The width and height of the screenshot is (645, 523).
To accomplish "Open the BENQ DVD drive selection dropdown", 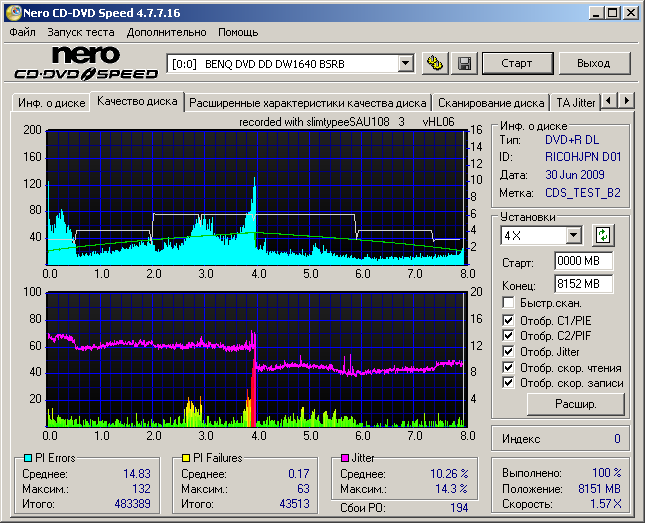I will point(405,64).
